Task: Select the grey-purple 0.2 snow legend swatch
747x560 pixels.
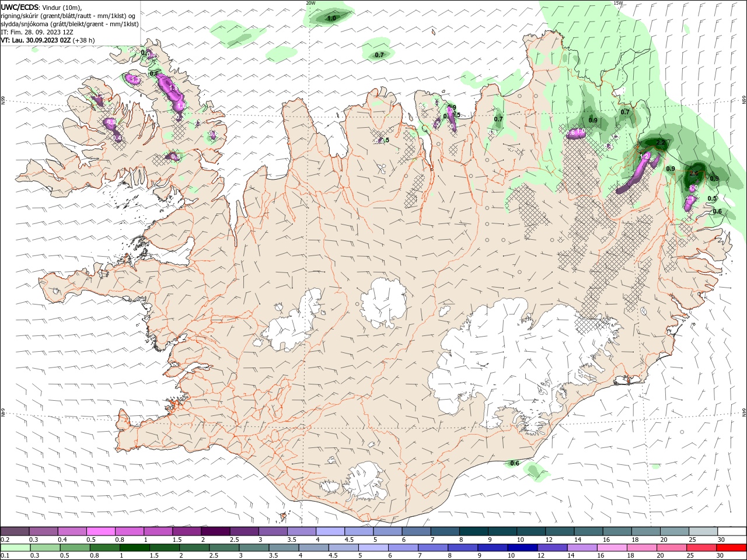Action: 15,531
